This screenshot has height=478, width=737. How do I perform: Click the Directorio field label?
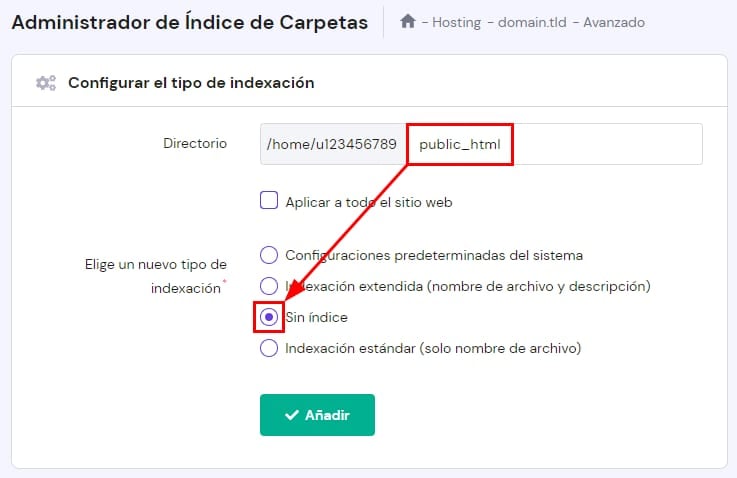click(x=195, y=144)
